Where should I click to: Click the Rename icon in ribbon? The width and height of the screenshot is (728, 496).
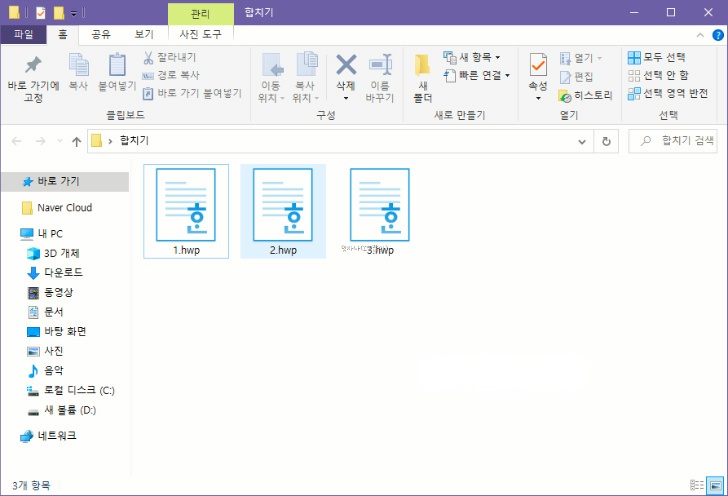point(379,66)
